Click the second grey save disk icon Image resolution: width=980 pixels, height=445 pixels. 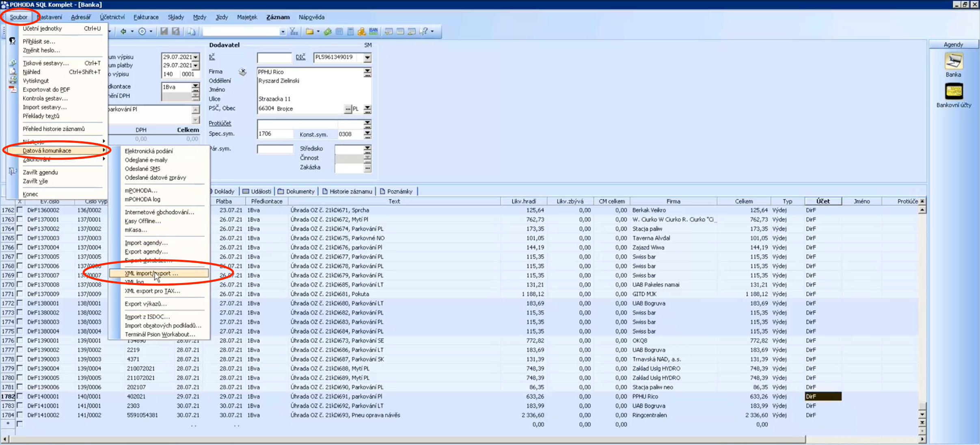point(176,31)
